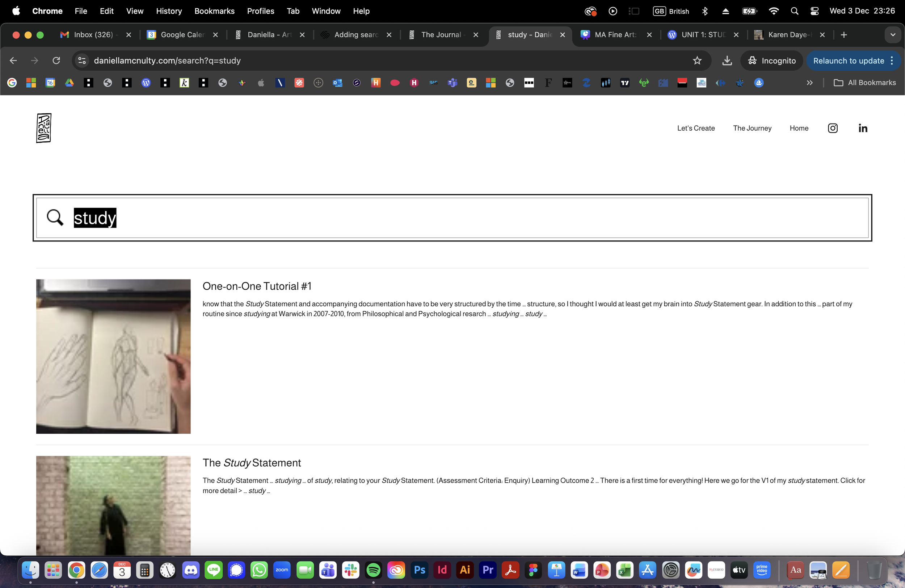Open site information icon in address bar
The image size is (905, 588).
(x=82, y=60)
